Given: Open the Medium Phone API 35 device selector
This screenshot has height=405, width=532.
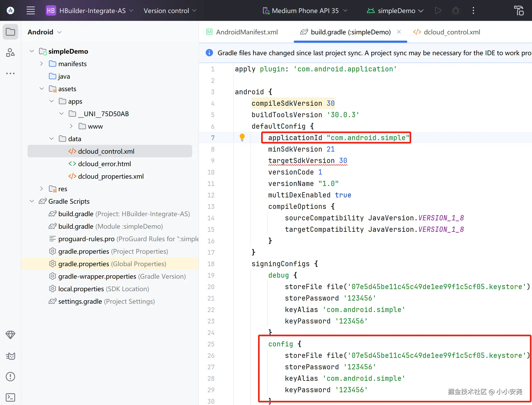Looking at the screenshot, I should click(x=305, y=11).
